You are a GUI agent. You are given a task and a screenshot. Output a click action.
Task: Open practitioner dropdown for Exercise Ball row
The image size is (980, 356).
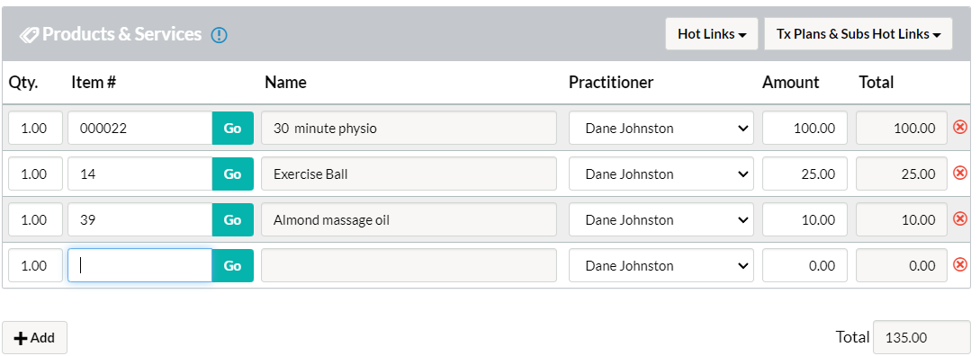pos(661,174)
